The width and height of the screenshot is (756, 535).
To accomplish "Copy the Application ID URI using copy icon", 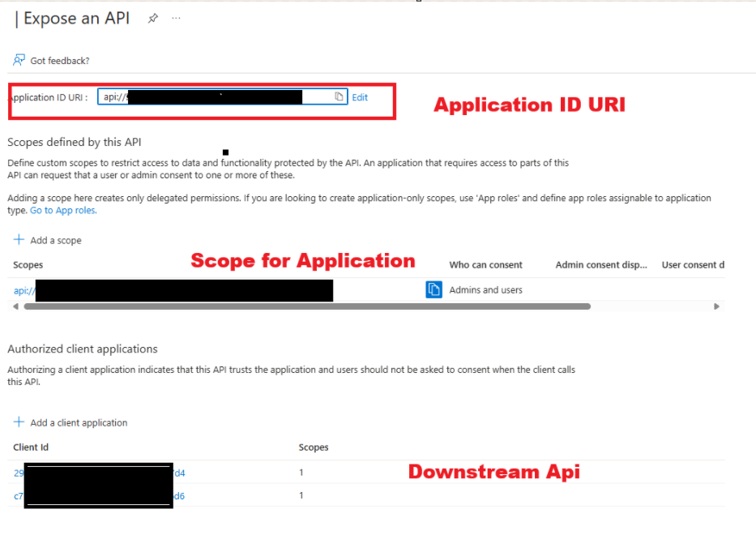I will 338,96.
